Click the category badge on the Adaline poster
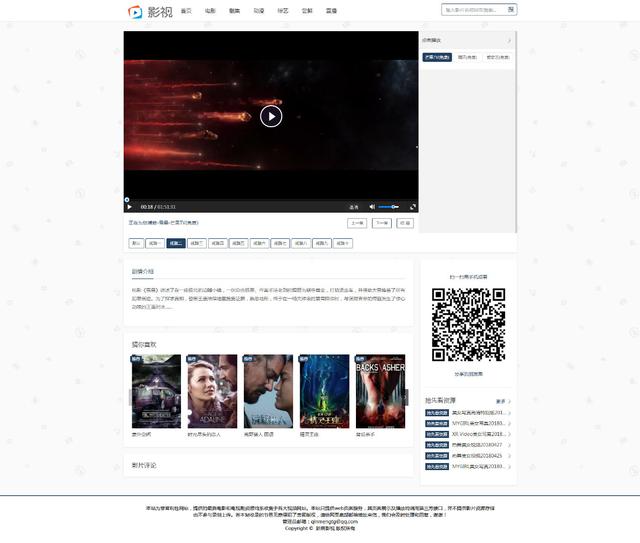 [192, 359]
